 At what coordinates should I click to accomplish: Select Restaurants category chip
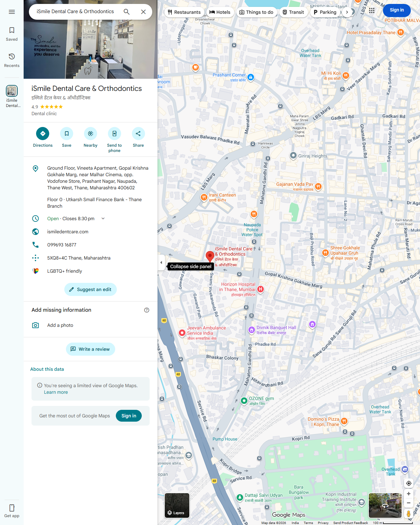click(x=184, y=12)
